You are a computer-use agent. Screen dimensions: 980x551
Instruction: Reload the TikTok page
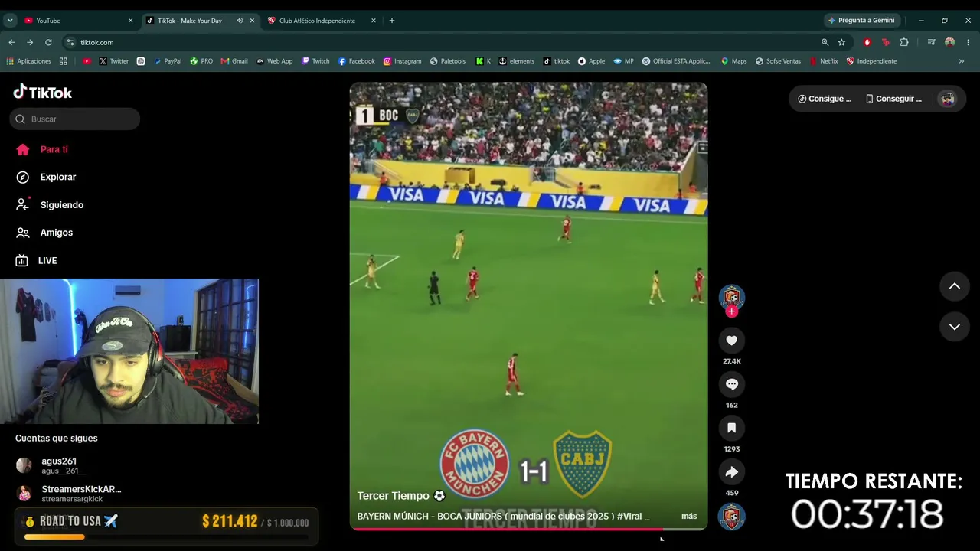pos(48,42)
